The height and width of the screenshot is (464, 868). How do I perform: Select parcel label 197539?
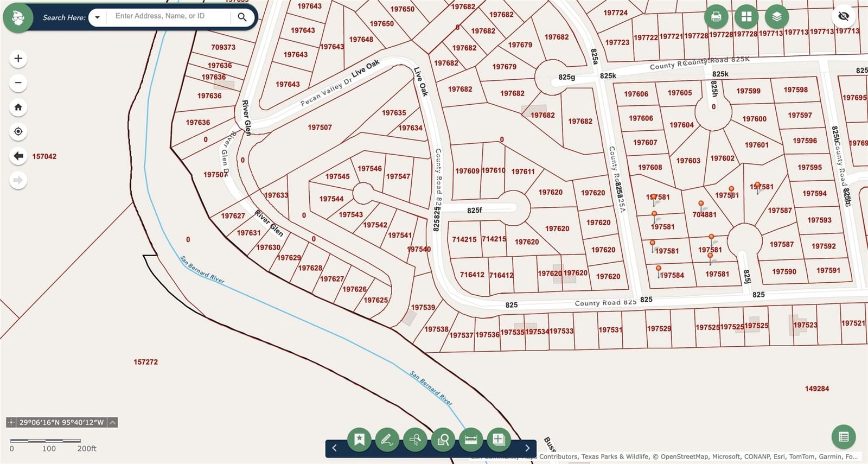pyautogui.click(x=423, y=308)
